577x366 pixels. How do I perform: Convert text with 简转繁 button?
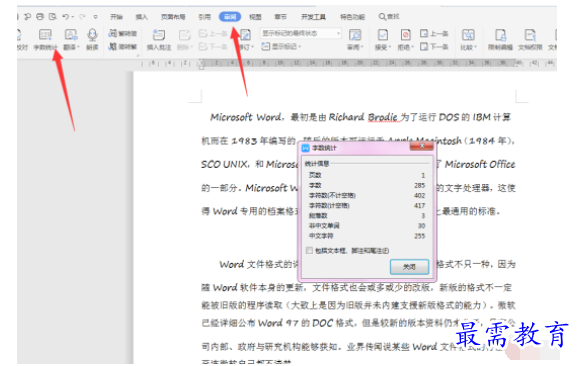[x=123, y=47]
